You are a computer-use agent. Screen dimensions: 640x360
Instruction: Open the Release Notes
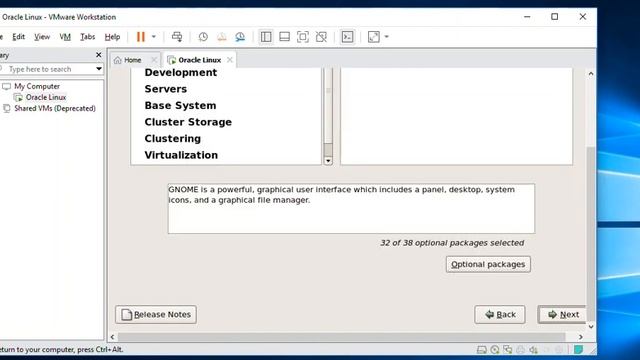tap(156, 314)
